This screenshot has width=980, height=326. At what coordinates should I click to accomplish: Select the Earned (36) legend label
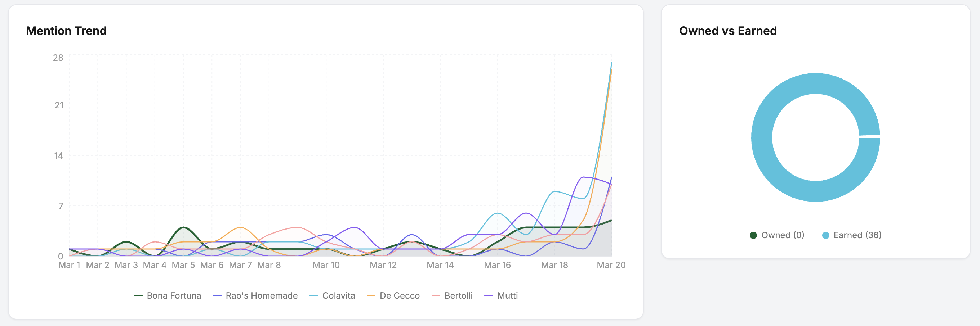click(x=857, y=235)
